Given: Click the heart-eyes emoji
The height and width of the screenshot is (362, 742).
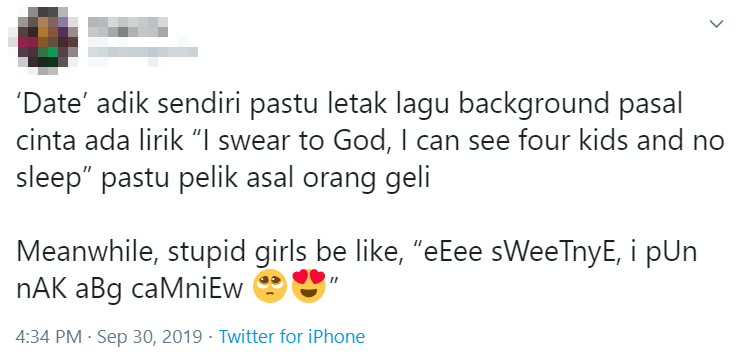Looking at the screenshot, I should coord(309,286).
